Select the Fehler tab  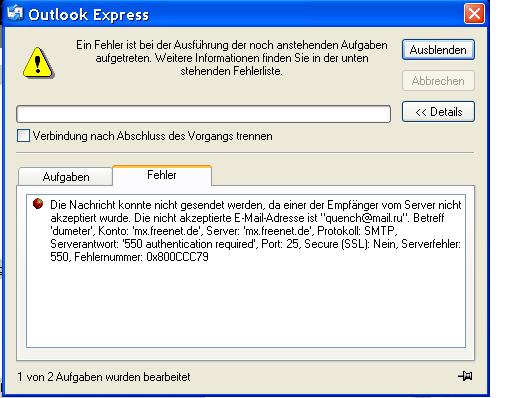point(162,175)
